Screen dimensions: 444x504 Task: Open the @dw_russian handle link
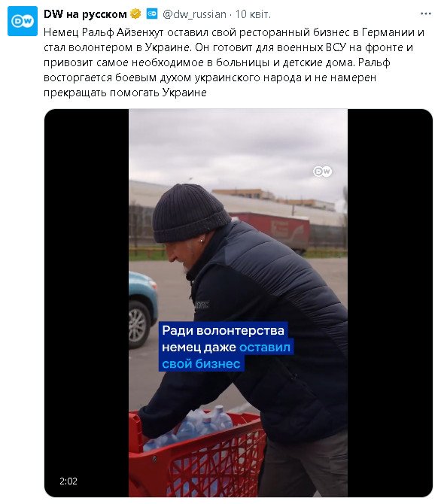tap(194, 14)
